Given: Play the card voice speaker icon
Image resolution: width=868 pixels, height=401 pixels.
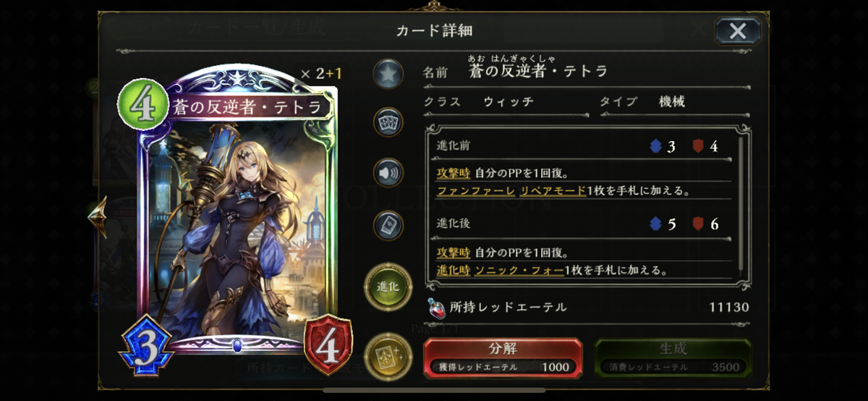Looking at the screenshot, I should point(388,174).
